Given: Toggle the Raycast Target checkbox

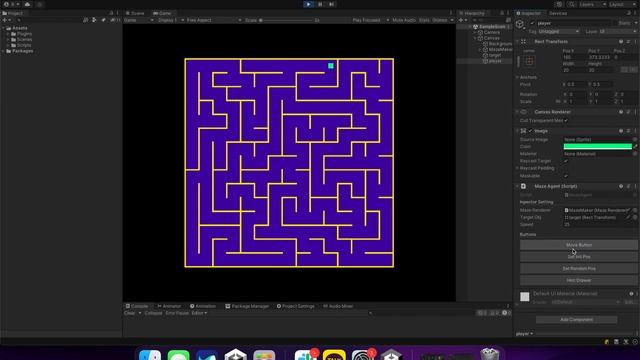Looking at the screenshot, I should pos(566,161).
